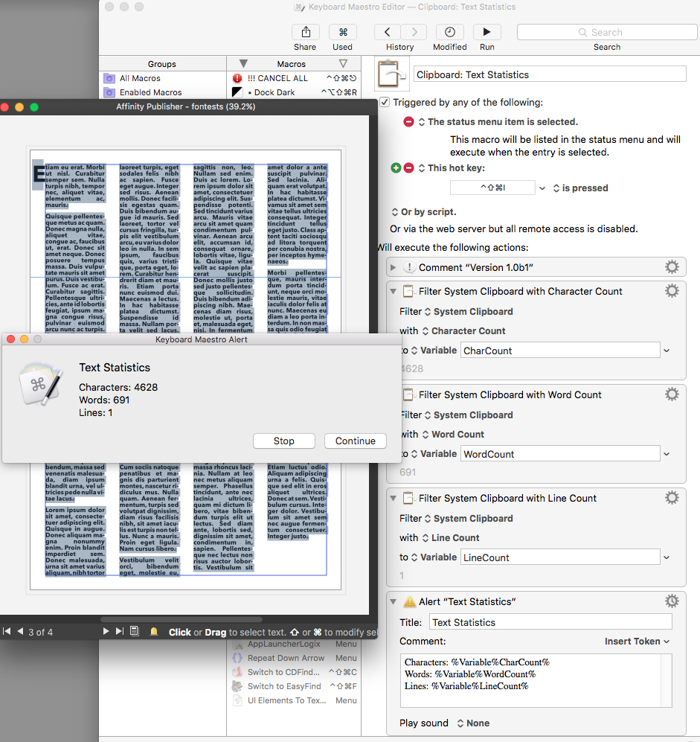Screen dimensions: 700x742
Task: Collapse the Filter Line Count action
Action: pos(393,499)
